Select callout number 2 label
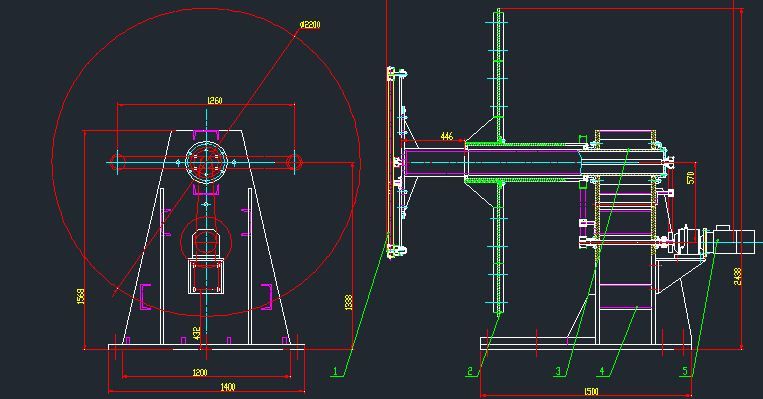Viewport: 763px width, 399px height. tap(470, 372)
